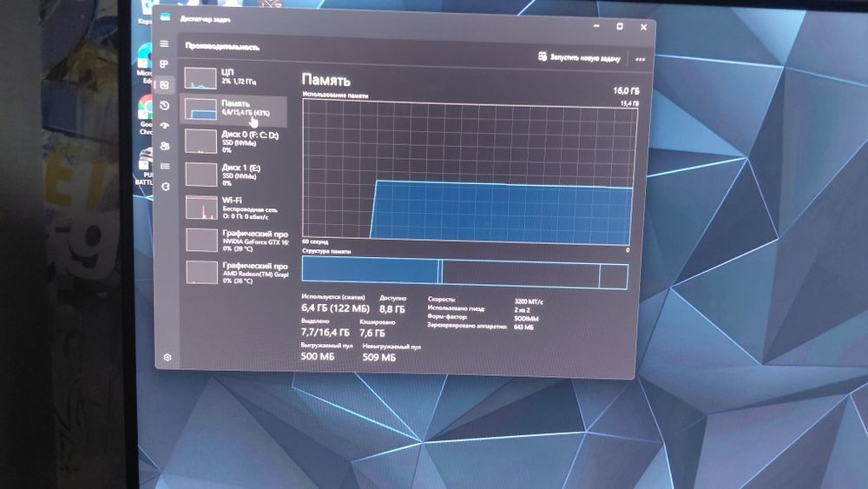Click 'Запустить новую задачу' button
Viewport: 868px width, 489px height.
(x=579, y=57)
